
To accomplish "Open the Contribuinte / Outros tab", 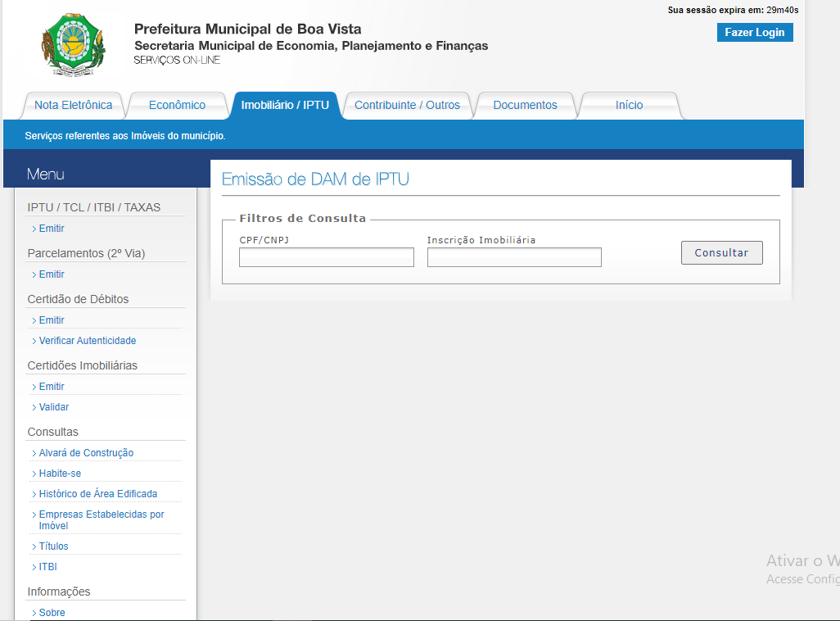I will pos(407,105).
